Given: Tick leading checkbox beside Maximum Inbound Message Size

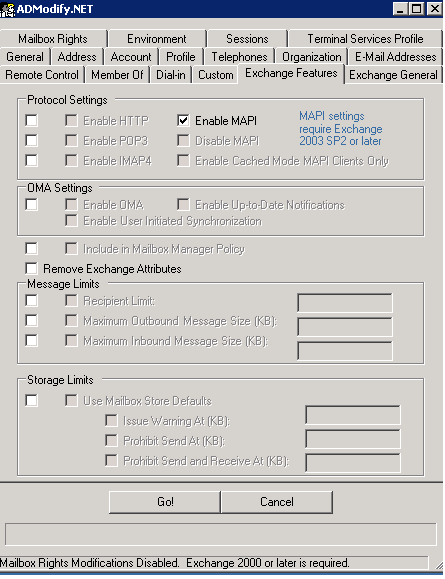Looking at the screenshot, I should [x=31, y=340].
